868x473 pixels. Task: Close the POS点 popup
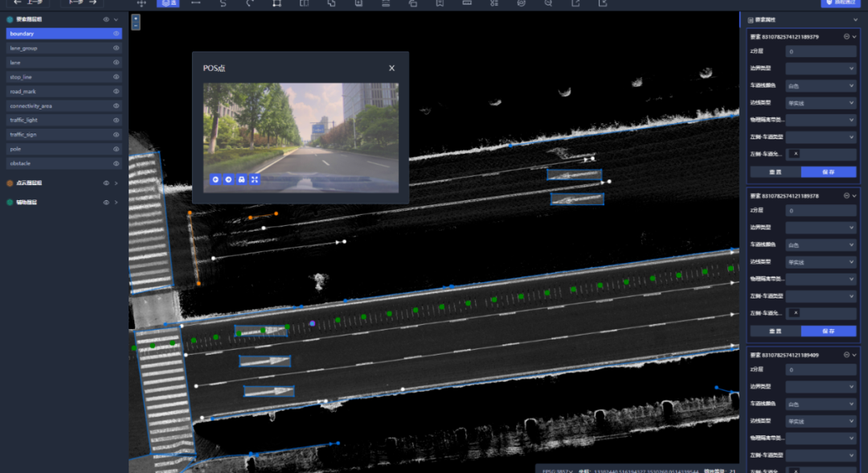point(392,68)
